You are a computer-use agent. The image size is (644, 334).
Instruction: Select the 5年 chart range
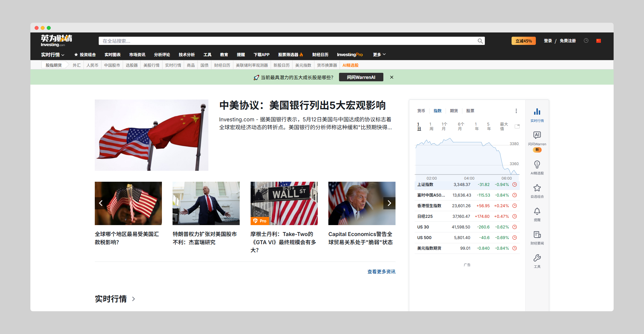(x=488, y=127)
